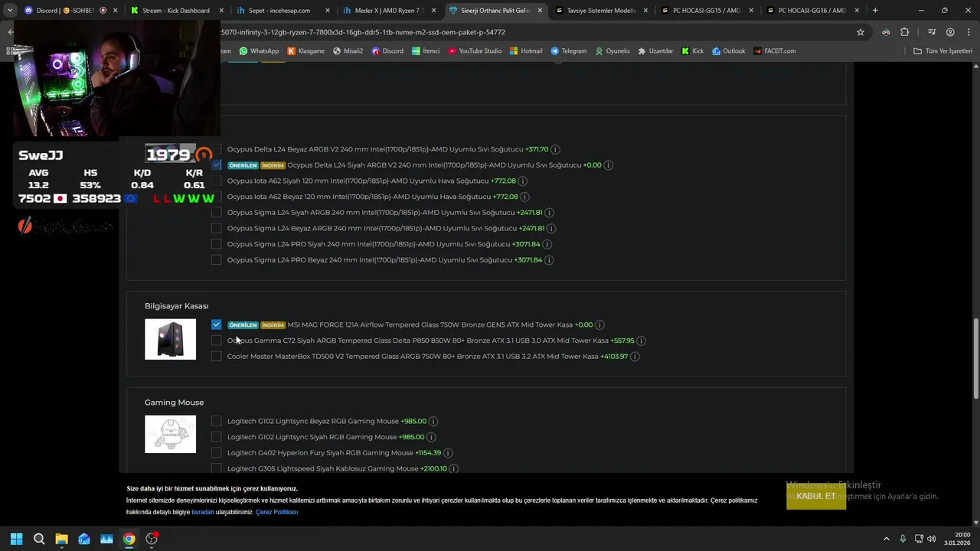Open Google Chrome from the taskbar

click(x=129, y=539)
